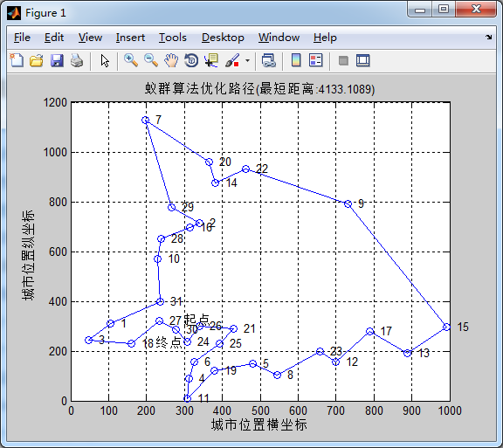Image resolution: width=503 pixels, height=448 pixels.
Task: Select the Rotate 3D tool
Action: point(191,60)
